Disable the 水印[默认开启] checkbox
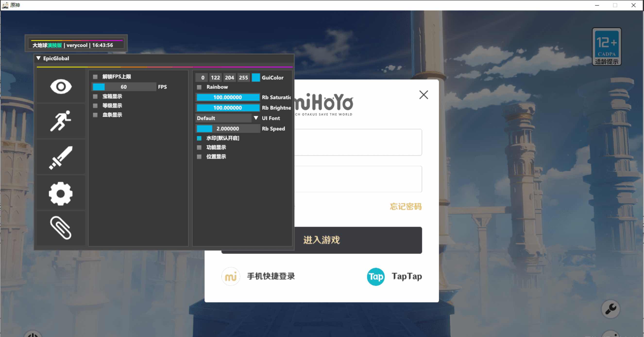Screen dimensions: 644x337 point(199,138)
